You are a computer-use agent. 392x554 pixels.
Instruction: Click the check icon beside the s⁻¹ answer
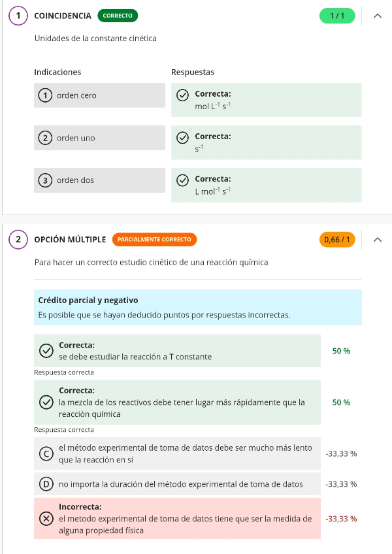coord(183,137)
